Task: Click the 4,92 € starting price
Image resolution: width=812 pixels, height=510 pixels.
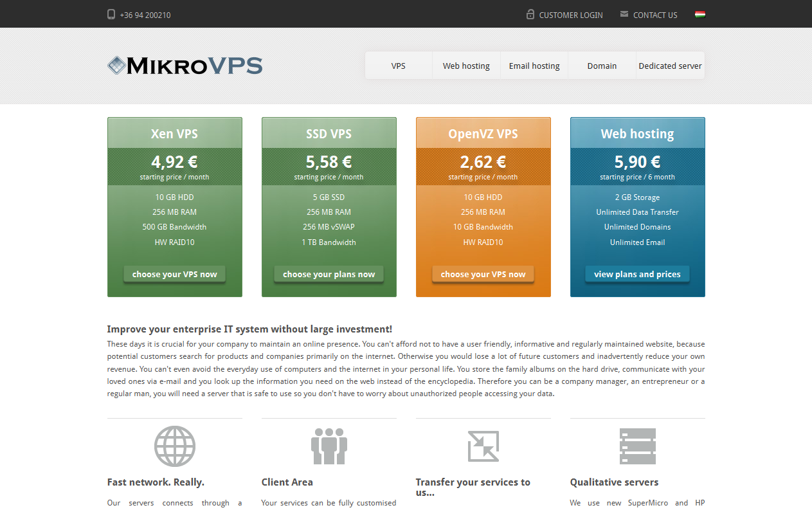Action: click(175, 161)
